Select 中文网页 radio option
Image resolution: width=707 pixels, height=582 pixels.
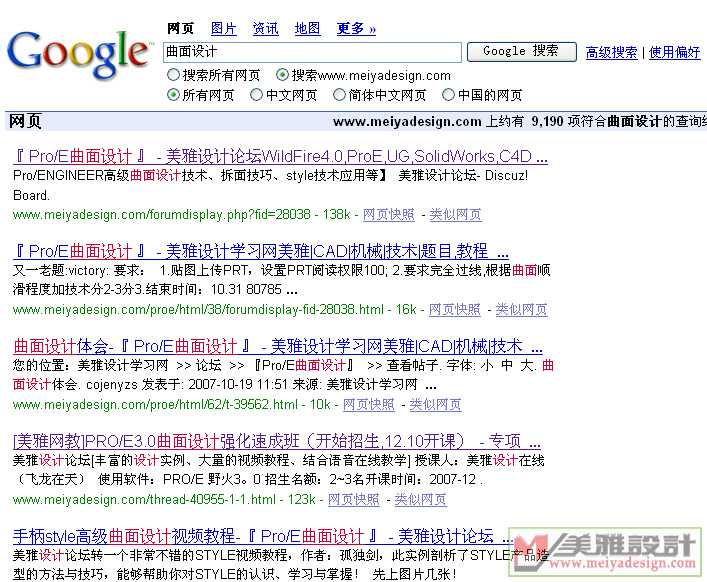[256, 95]
